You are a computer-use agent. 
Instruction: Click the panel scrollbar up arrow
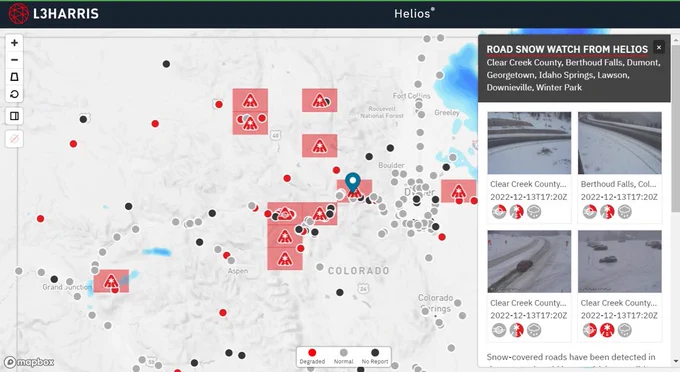[x=675, y=40]
